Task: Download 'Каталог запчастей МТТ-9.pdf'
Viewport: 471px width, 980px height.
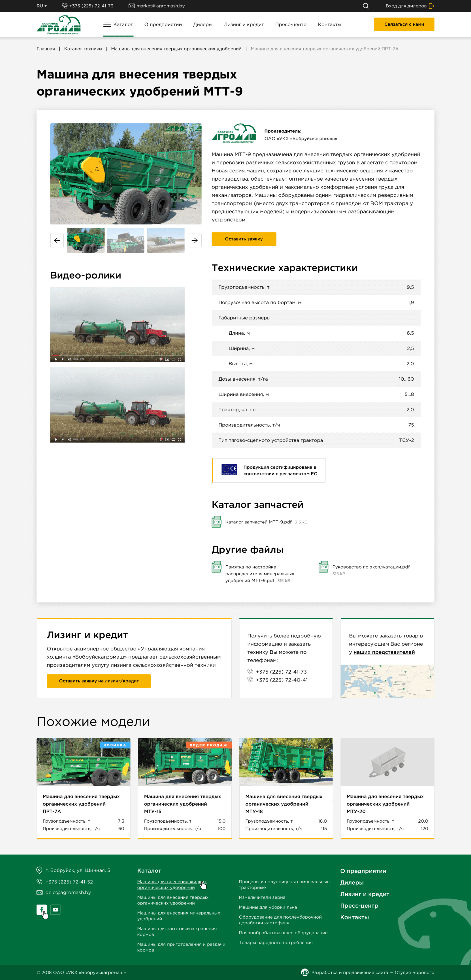Action: tap(258, 522)
